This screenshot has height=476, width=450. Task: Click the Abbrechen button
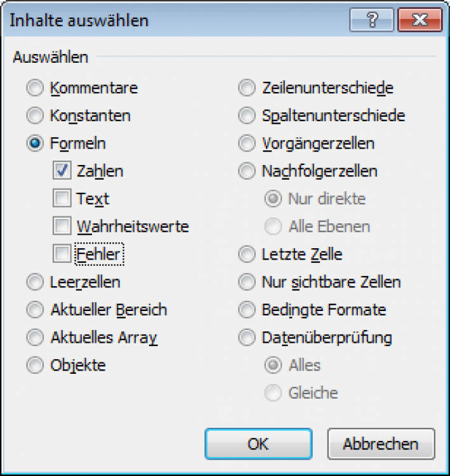pyautogui.click(x=381, y=444)
